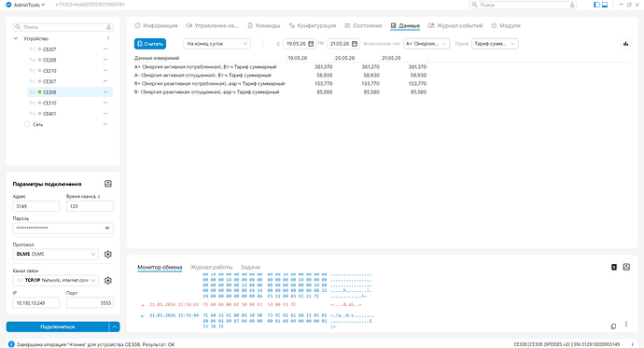Click the R- reactive energy released row

coord(280,92)
